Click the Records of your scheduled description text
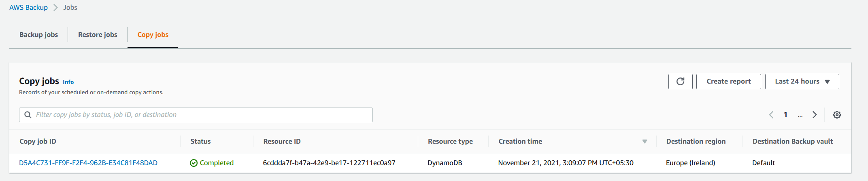868x181 pixels. (x=91, y=92)
